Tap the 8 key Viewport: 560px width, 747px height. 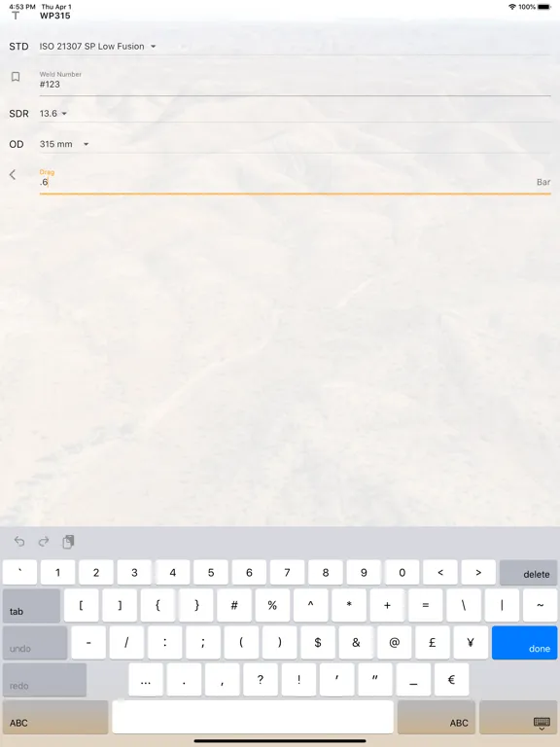(326, 572)
